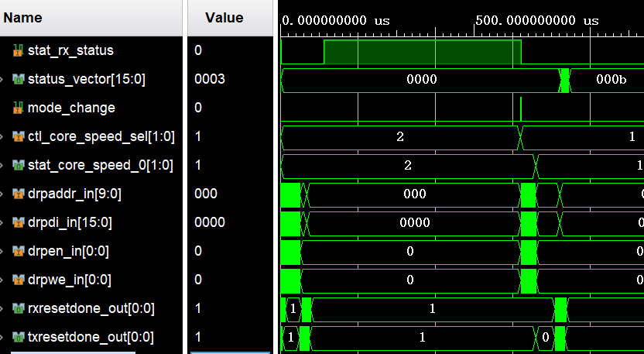This screenshot has width=644, height=354.
Task: Expand the drpdi_in[15:0] bus
Action: [x=2, y=222]
